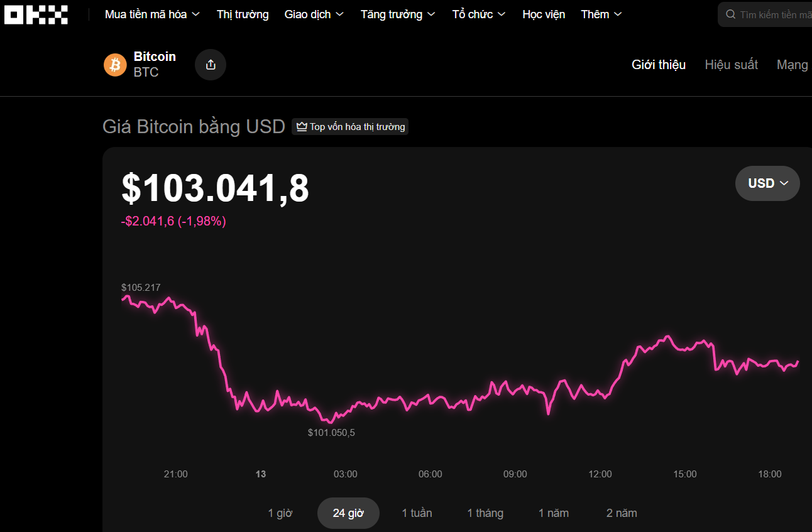
Task: Click the Top vốn hóa thị trường badge
Action: pos(349,126)
